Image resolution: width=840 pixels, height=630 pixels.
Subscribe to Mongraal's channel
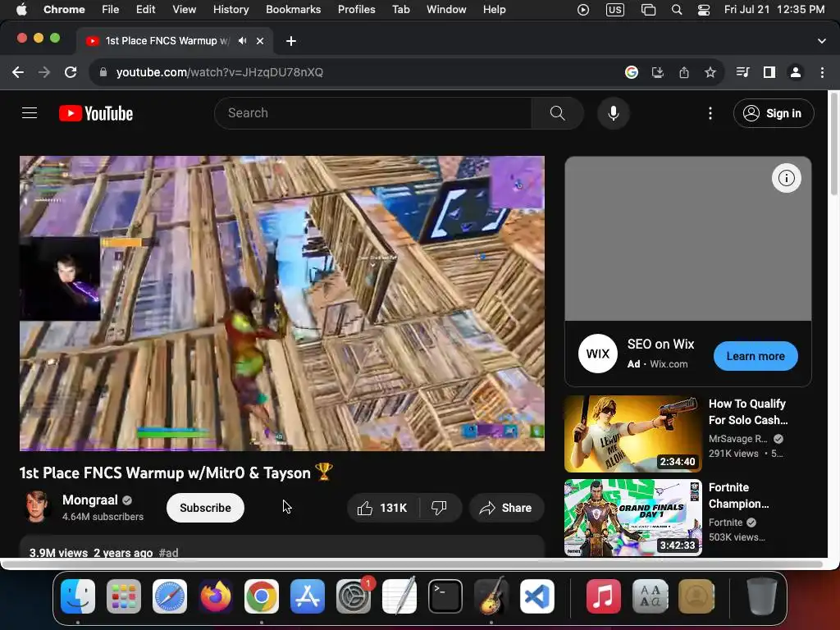[x=205, y=508]
